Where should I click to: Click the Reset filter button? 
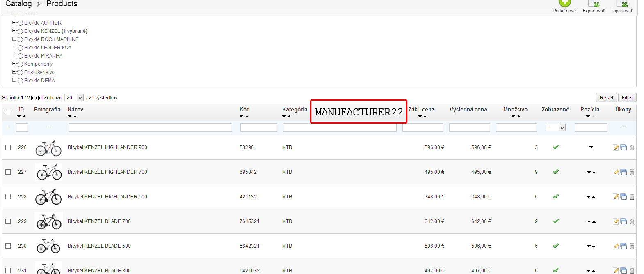point(606,97)
